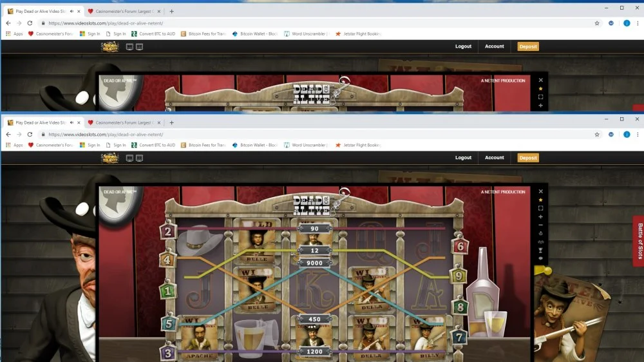This screenshot has width=644, height=362.
Task: Close the Casinomeister tab in lower window
Action: pos(159,122)
